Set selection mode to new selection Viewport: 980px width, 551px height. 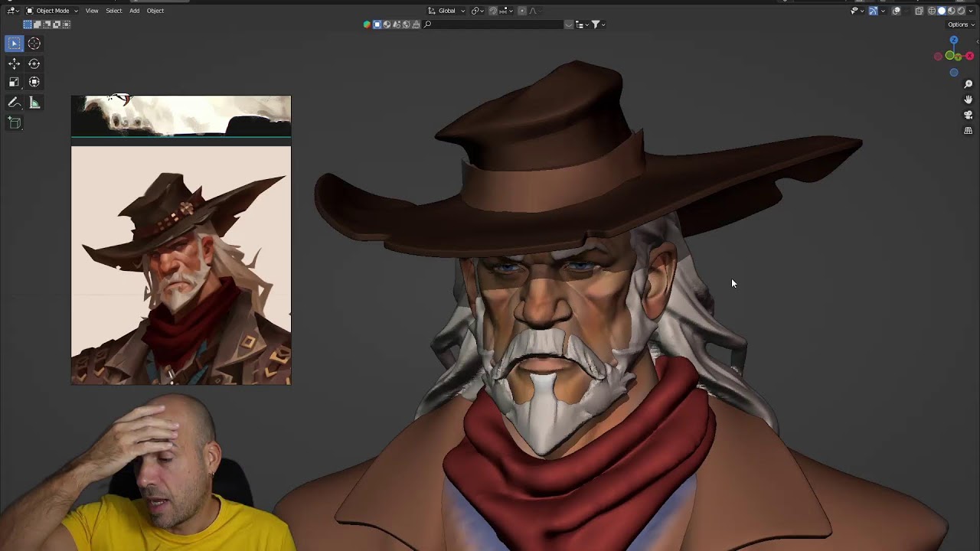pyautogui.click(x=28, y=24)
